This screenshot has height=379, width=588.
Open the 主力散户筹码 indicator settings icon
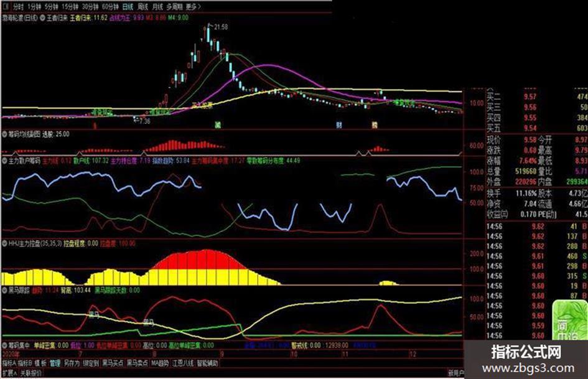[x=5, y=161]
